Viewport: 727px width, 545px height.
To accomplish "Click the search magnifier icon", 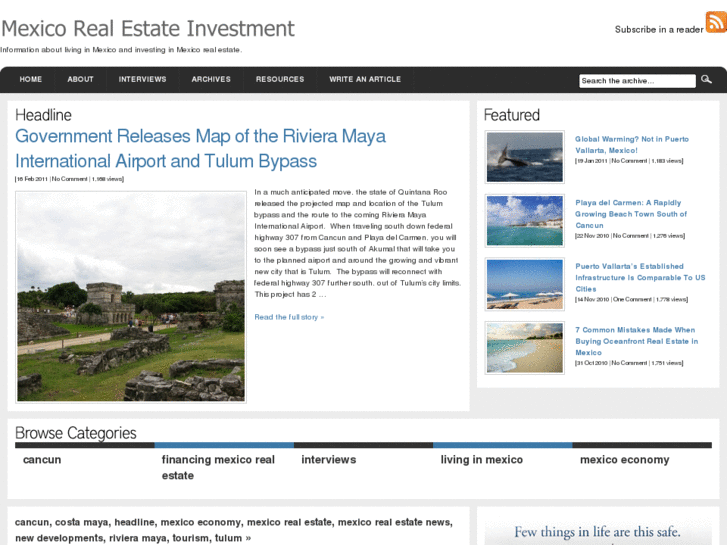I will coord(706,79).
